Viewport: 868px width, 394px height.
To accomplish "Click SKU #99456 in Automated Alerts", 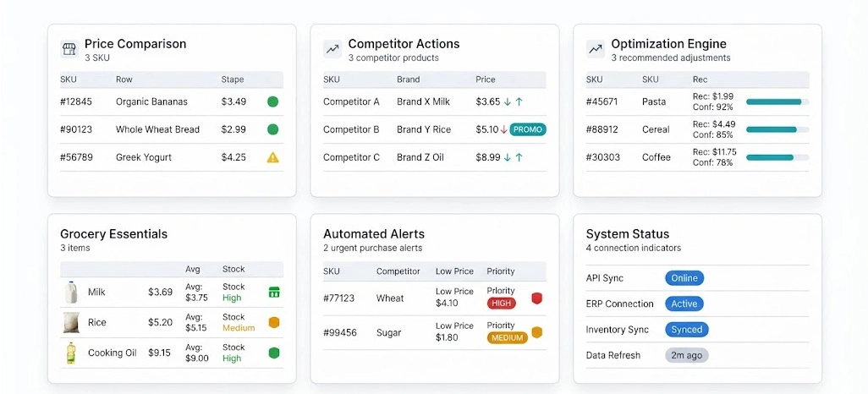I will [x=340, y=332].
